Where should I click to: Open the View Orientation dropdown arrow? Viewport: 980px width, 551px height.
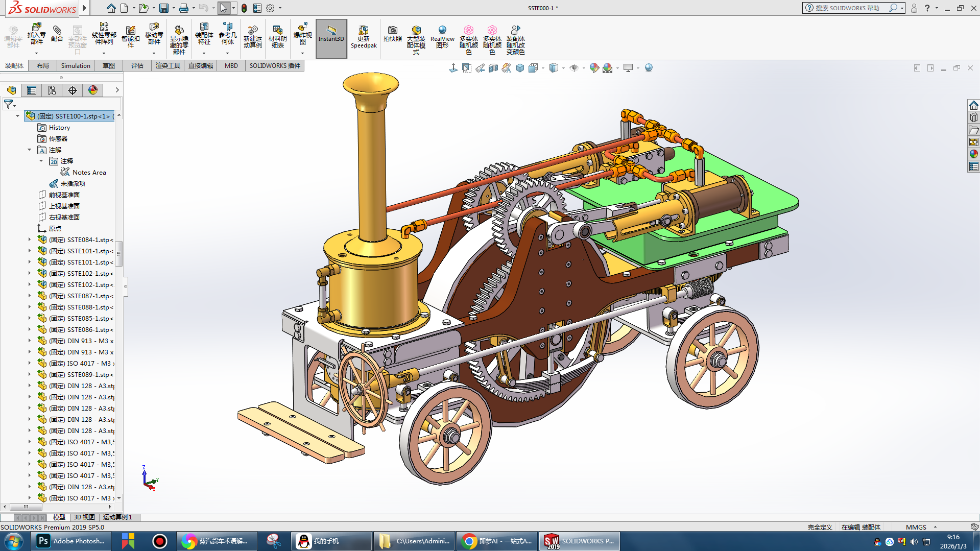click(542, 68)
